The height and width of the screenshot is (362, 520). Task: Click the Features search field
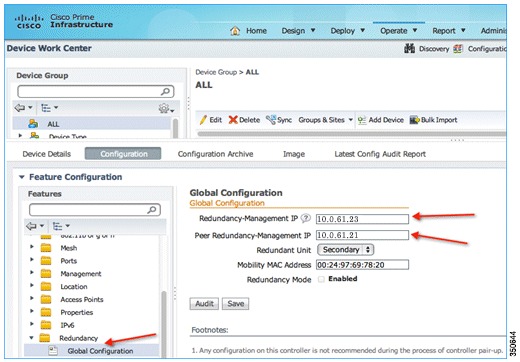pos(95,210)
